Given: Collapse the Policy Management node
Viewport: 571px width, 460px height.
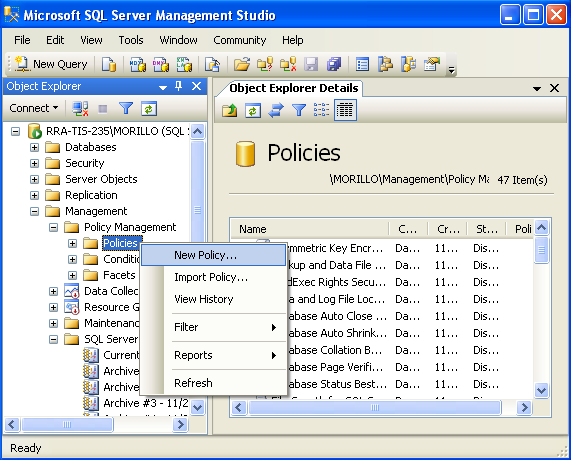Looking at the screenshot, I should coord(54,227).
